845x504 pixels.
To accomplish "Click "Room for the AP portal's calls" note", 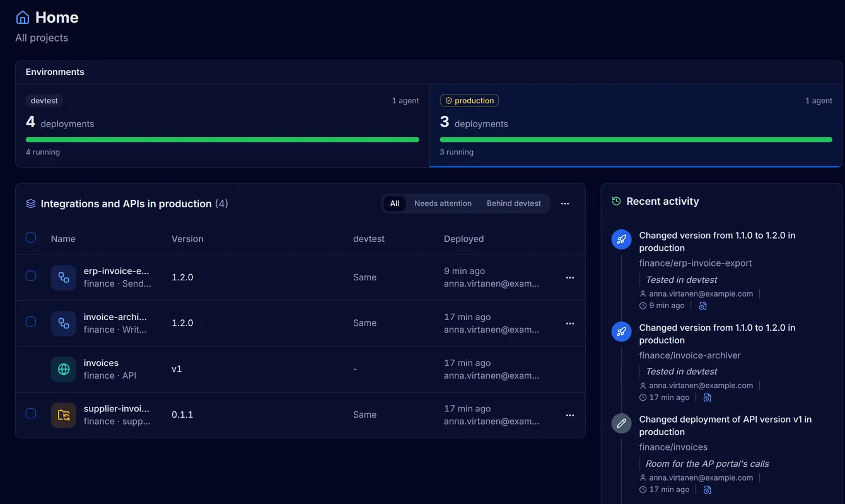I will coord(708,464).
